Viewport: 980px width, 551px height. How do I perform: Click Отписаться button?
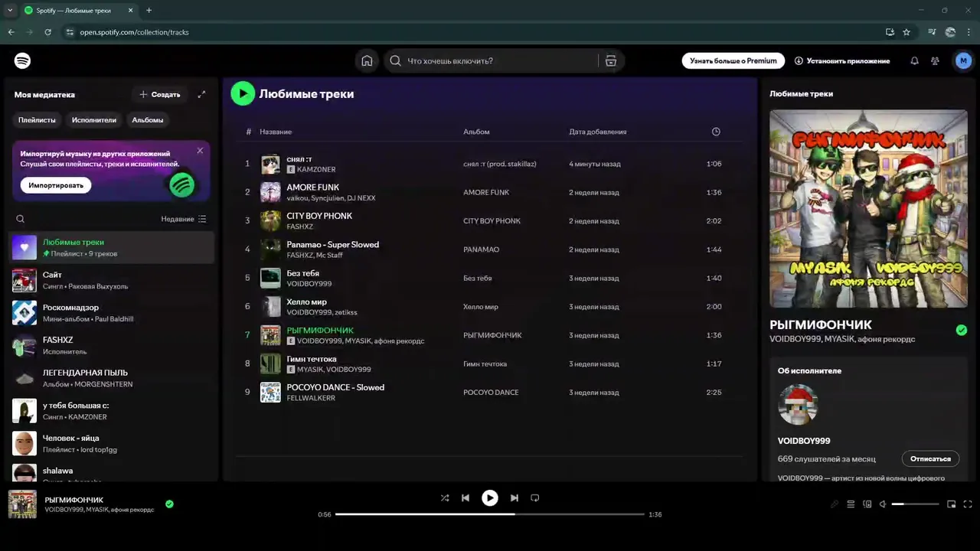pos(930,458)
